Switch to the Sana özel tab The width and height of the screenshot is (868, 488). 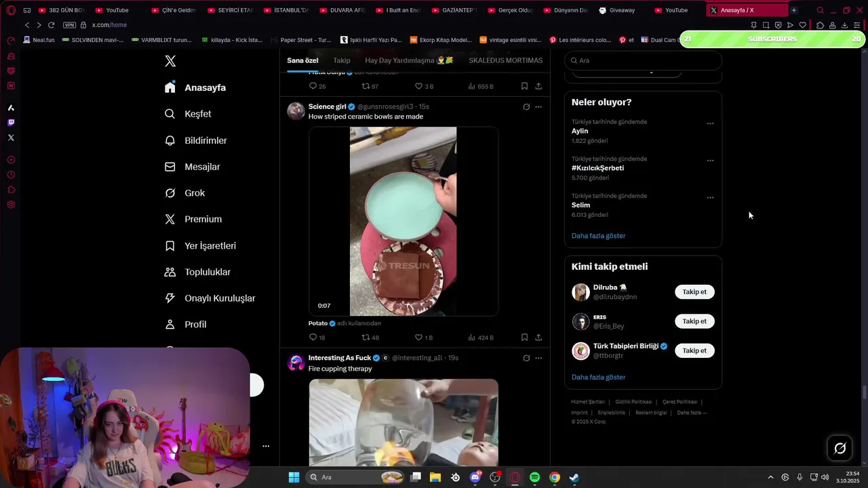[302, 60]
